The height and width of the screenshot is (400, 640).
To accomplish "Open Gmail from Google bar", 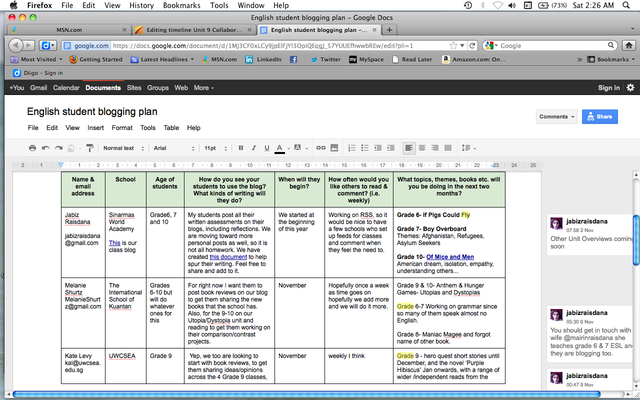I will [38, 87].
